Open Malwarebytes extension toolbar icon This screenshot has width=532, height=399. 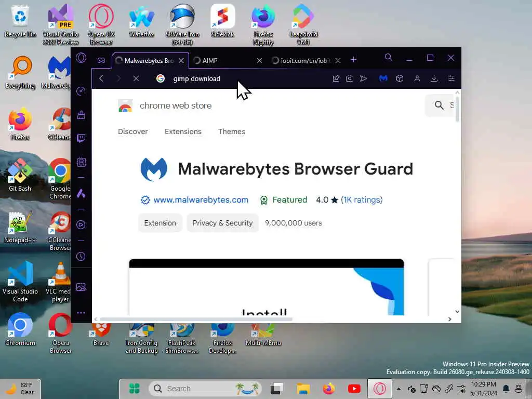(x=383, y=78)
